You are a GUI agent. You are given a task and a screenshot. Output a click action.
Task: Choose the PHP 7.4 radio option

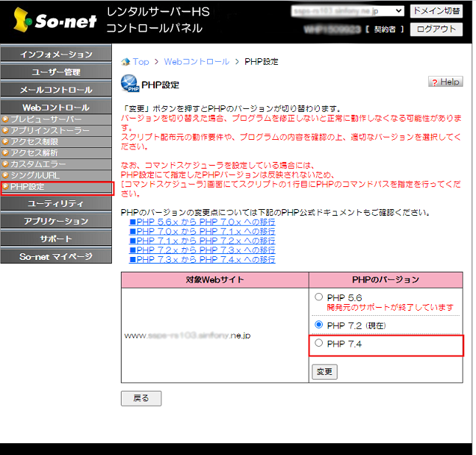click(318, 343)
